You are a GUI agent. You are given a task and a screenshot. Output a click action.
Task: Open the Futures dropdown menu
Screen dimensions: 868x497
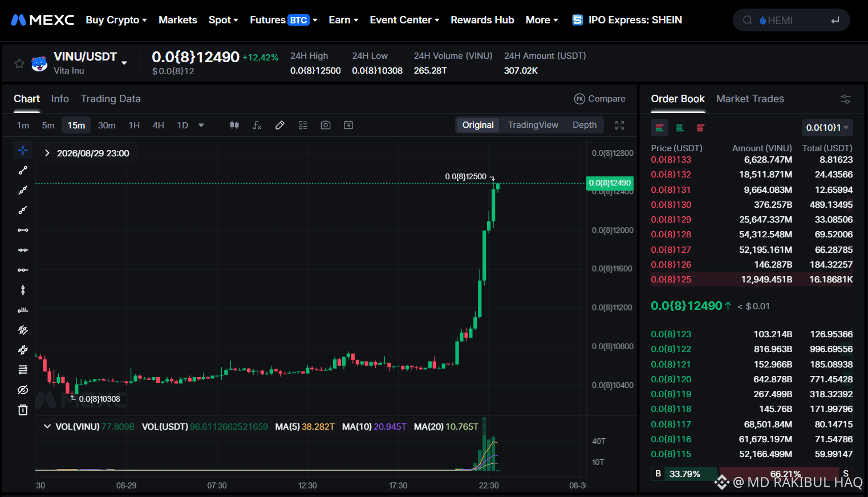[283, 20]
